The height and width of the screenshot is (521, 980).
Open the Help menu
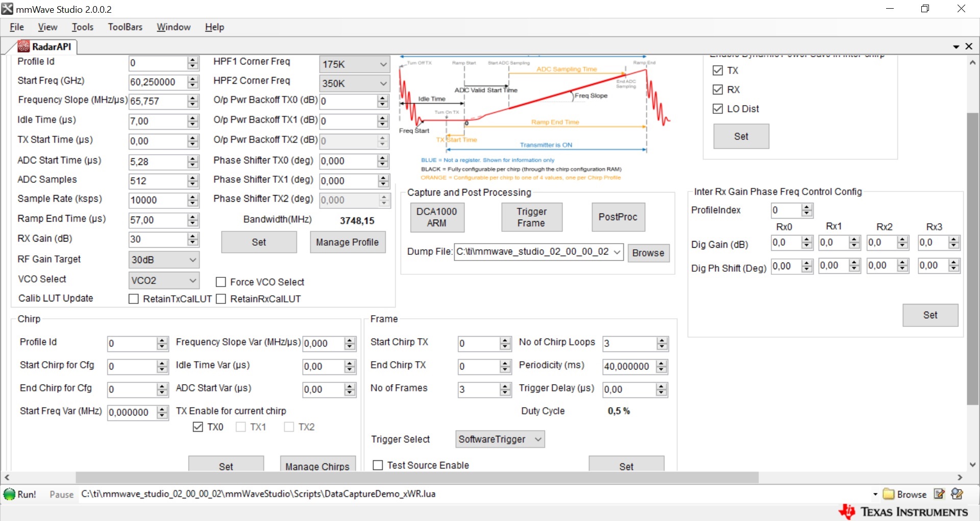point(214,27)
